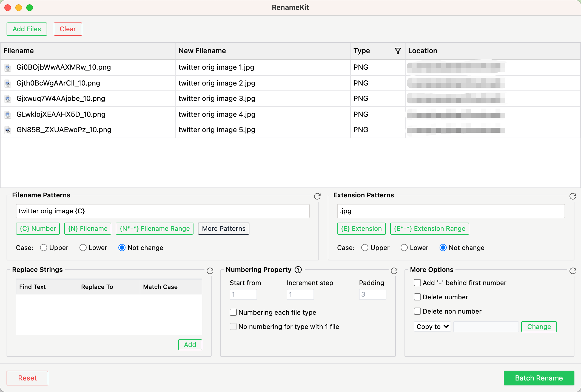Click the filename pattern text field
This screenshot has height=392, width=581.
click(163, 211)
